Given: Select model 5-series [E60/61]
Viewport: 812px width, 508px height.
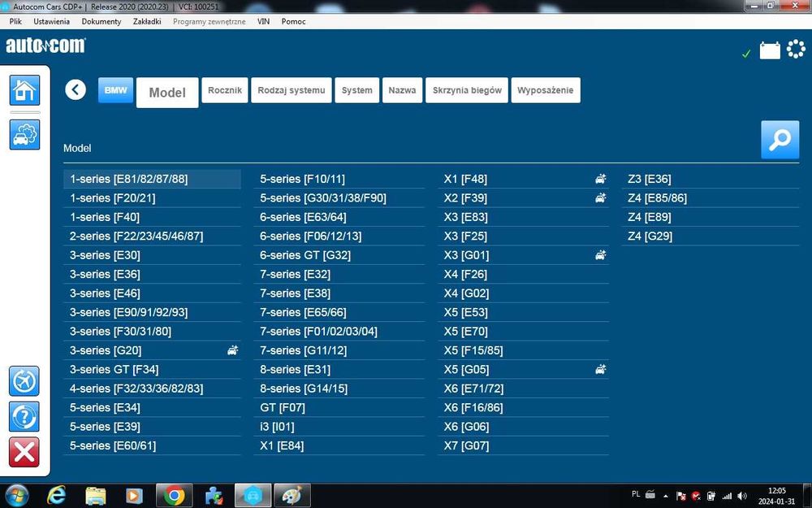Looking at the screenshot, I should coord(153,445).
